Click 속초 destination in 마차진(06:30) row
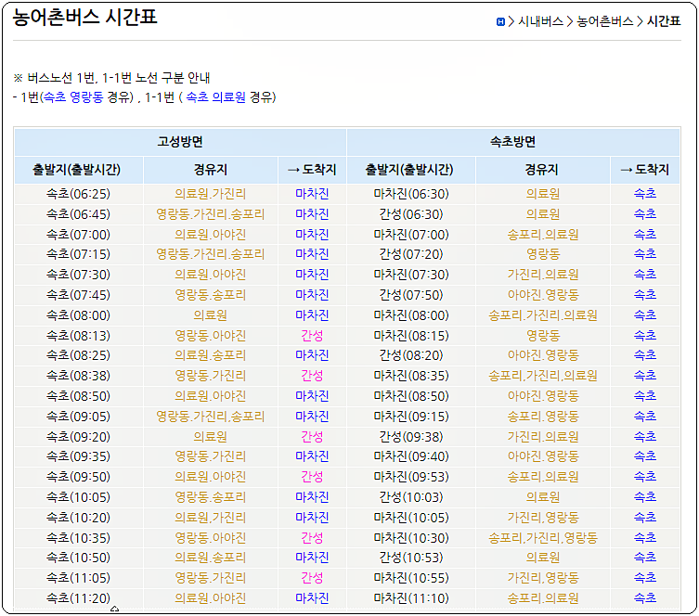The height and width of the screenshot is (616, 699). tap(645, 194)
